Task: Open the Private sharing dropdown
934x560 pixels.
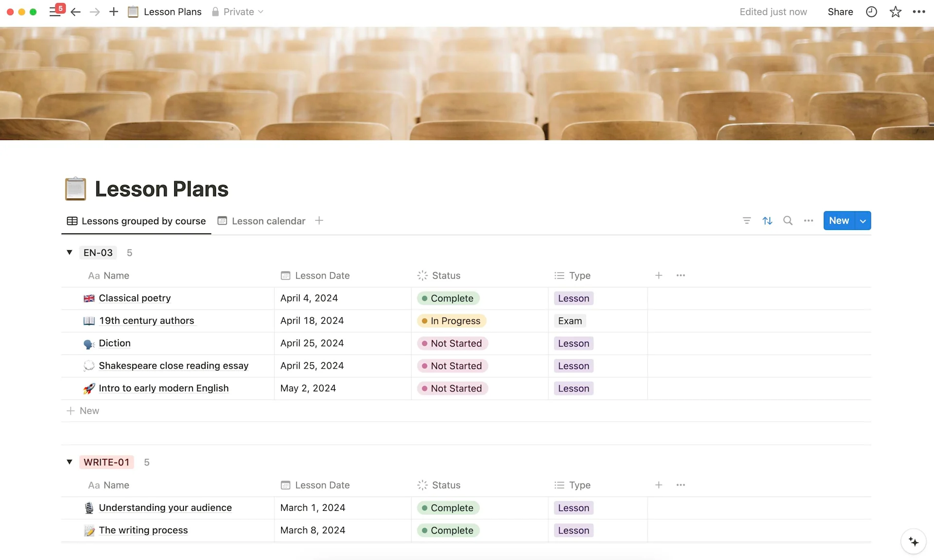Action: [238, 12]
